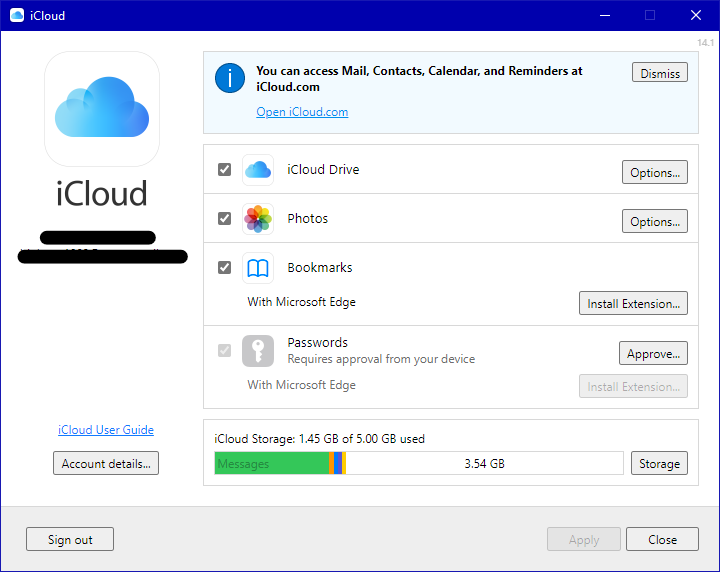
Task: Open the iCloud.com link
Action: point(302,112)
